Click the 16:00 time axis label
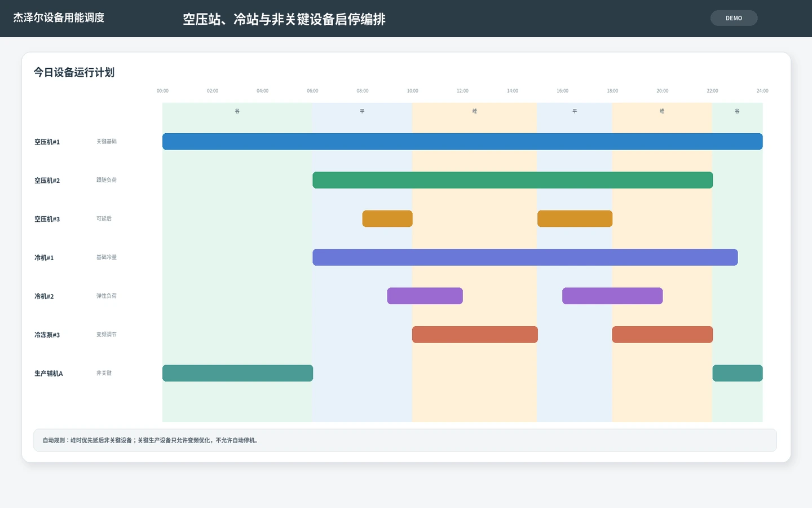The height and width of the screenshot is (508, 812). tap(563, 91)
